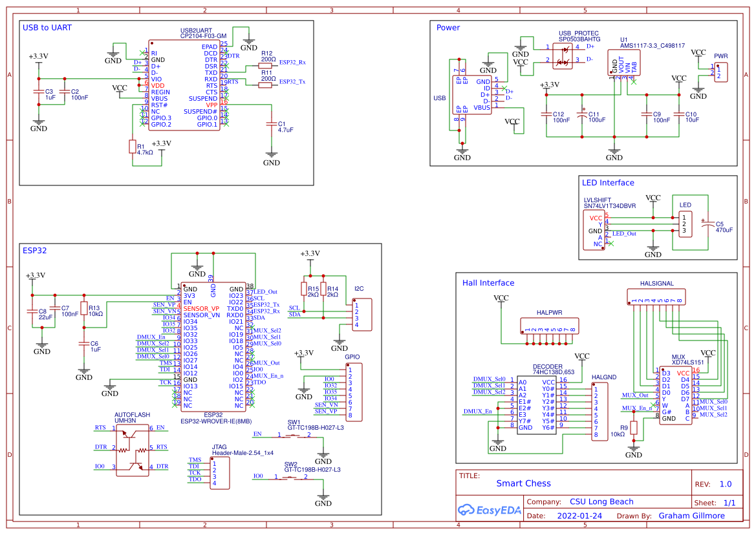The image size is (756, 535).
Task: Click the MUX_Out net label at MUX
Action: [635, 395]
